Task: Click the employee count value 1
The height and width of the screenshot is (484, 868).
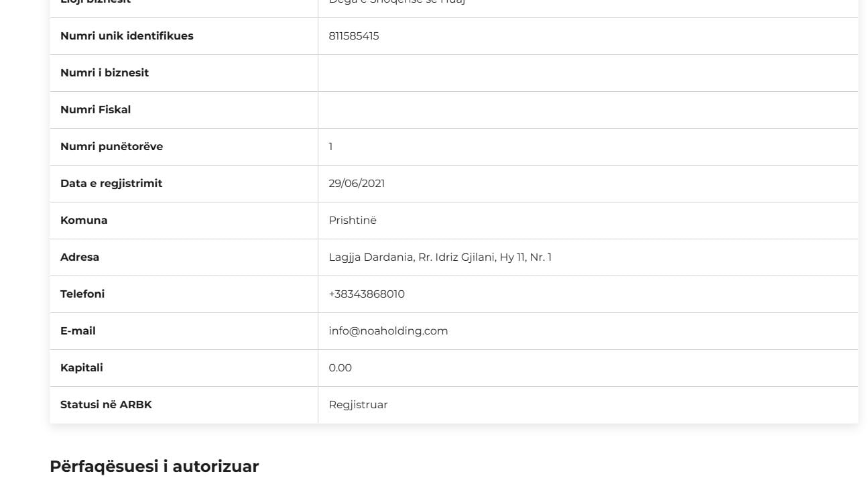Action: 330,147
